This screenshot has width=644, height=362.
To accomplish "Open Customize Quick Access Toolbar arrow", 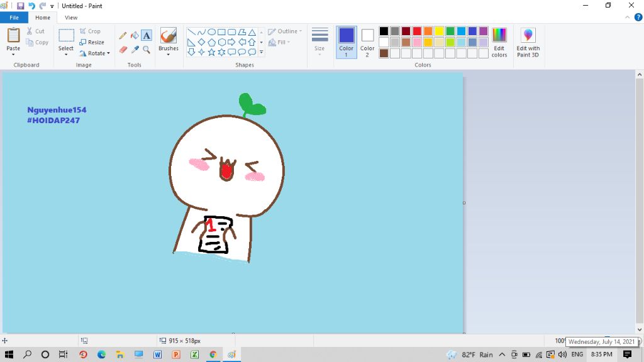I will coord(52,6).
